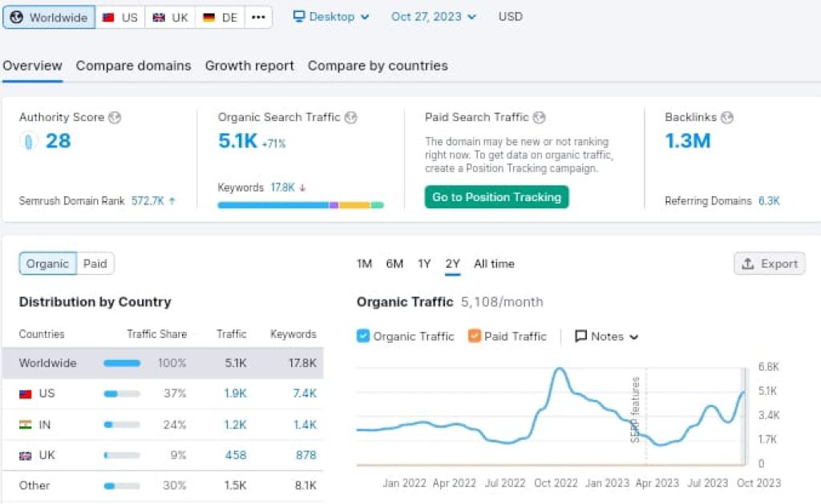Click the Authority Score gauge icon
The width and height of the screenshot is (821, 504).
tap(29, 141)
